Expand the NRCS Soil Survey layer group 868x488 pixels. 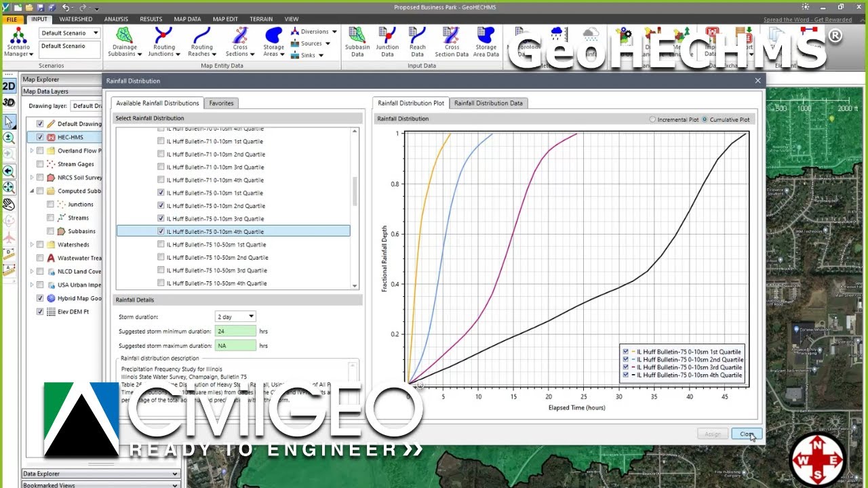pyautogui.click(x=31, y=178)
